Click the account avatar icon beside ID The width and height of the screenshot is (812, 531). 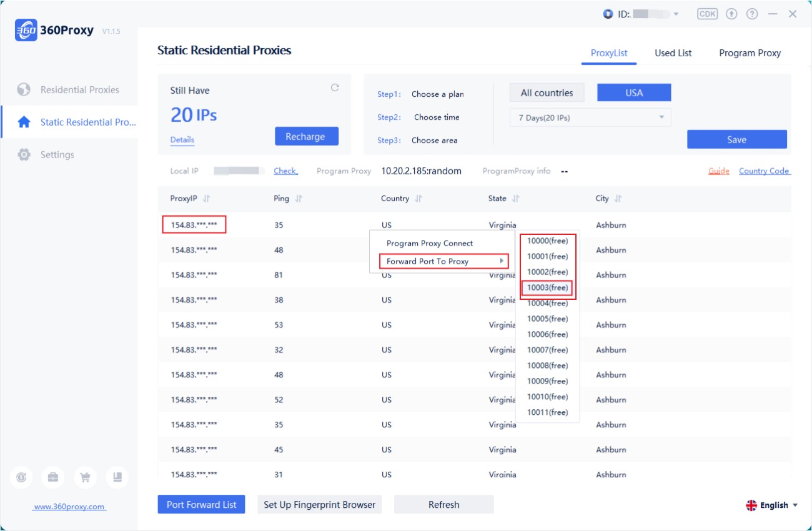pos(608,14)
